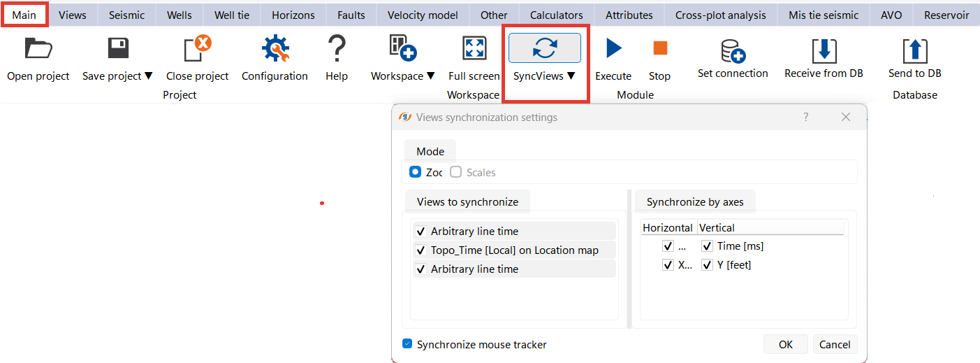
Task: Click OK in synchronization settings dialog
Action: pyautogui.click(x=786, y=344)
